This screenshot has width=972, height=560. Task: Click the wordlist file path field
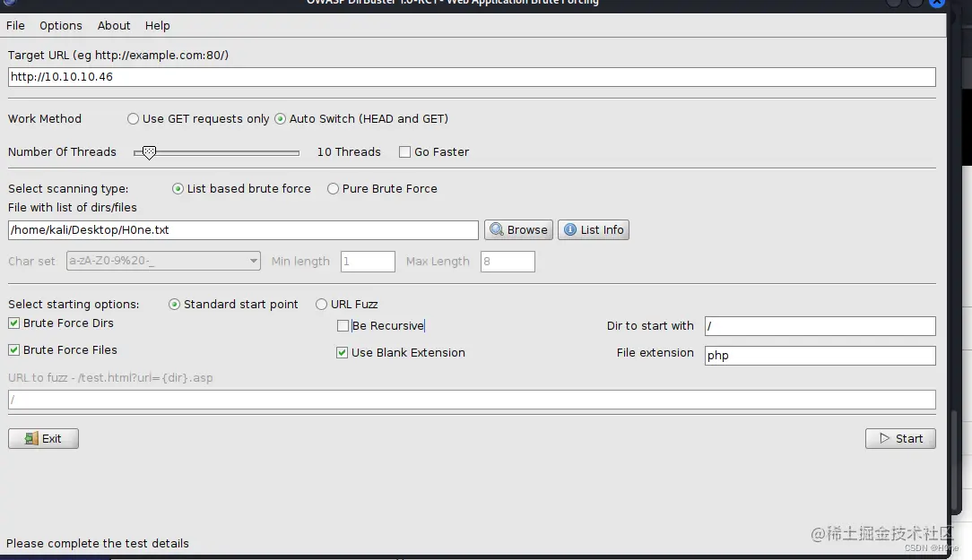[x=243, y=229]
